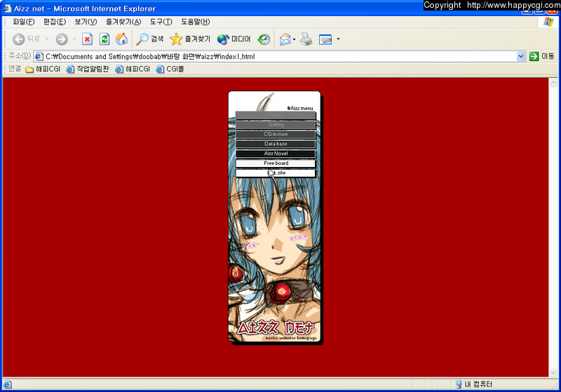
Task: Click the Mail envelope toolbar icon
Action: 285,39
